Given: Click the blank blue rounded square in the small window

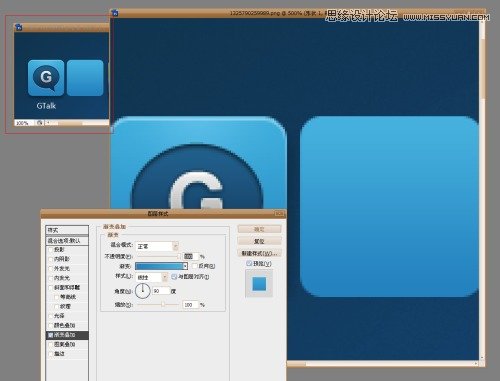Looking at the screenshot, I should point(85,78).
